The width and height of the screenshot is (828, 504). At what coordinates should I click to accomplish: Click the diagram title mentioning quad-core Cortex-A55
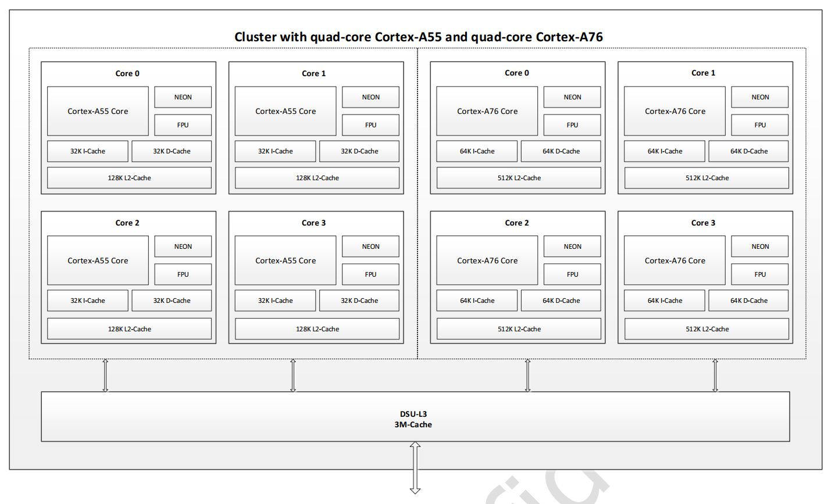(x=419, y=37)
